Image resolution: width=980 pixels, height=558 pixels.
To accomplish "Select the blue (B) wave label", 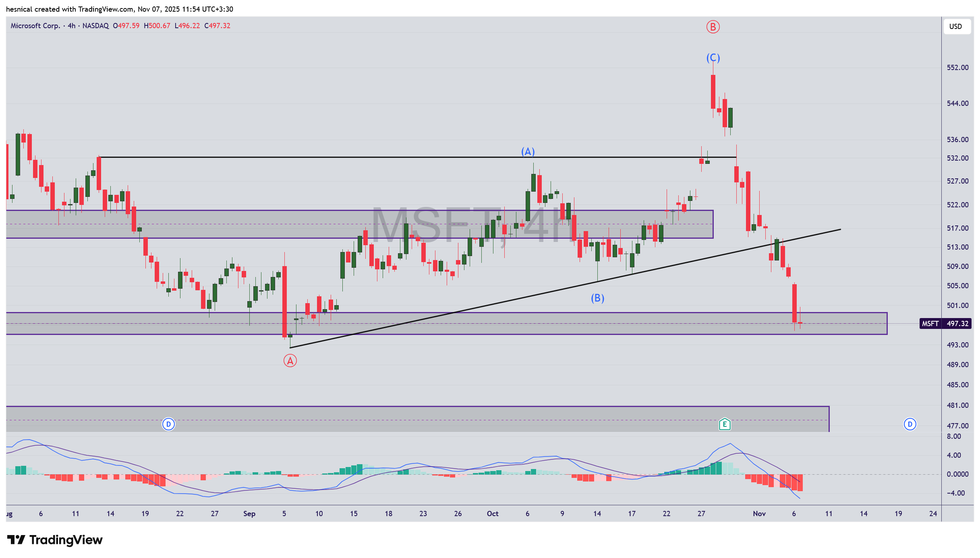I will [x=597, y=298].
